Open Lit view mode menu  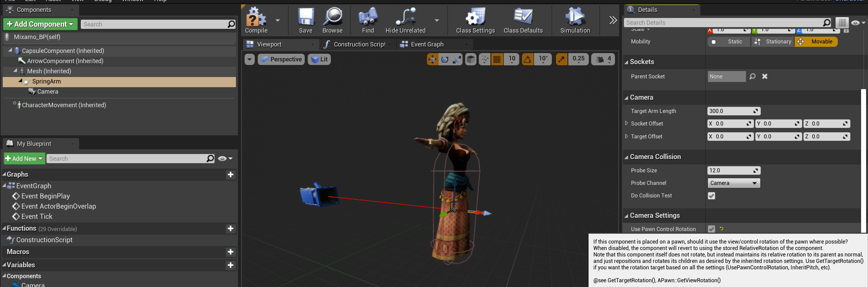(319, 59)
